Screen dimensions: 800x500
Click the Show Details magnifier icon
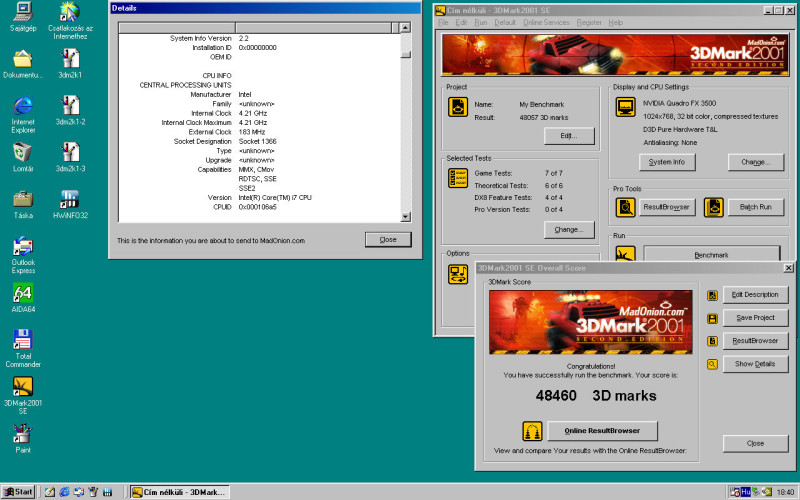tap(712, 364)
